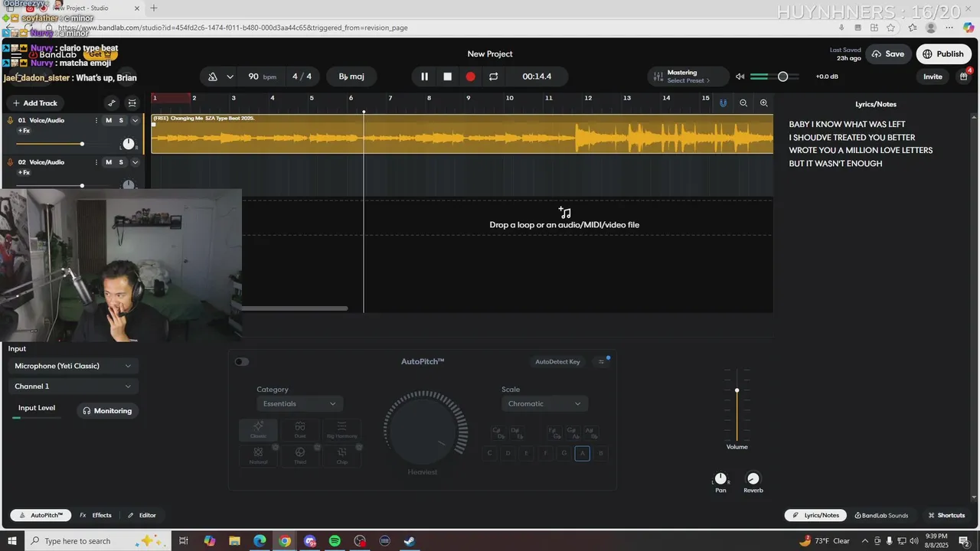The image size is (980, 551).
Task: Stop playback with the stop button
Action: [x=447, y=77]
